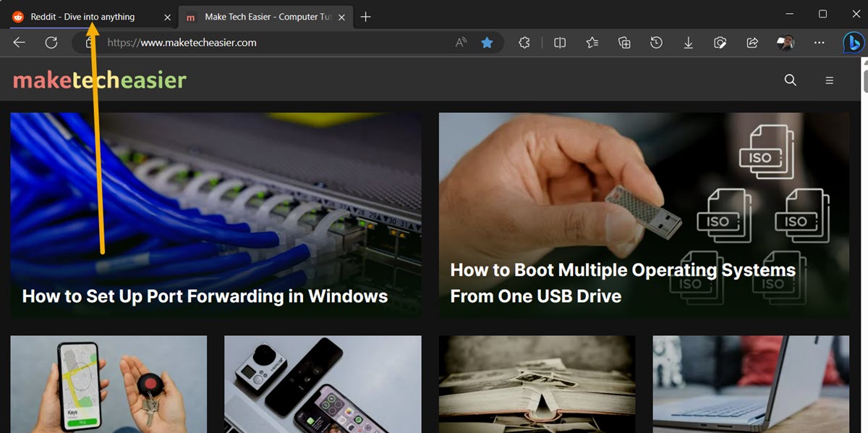Open the Boot Multiple Operating Systems article
The height and width of the screenshot is (433, 868).
coord(622,282)
